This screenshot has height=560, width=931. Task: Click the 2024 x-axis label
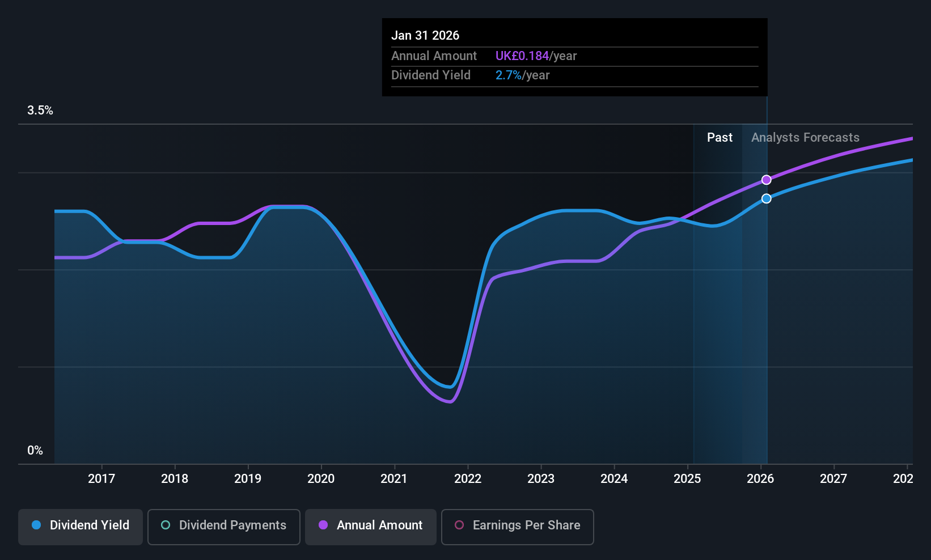(x=614, y=479)
